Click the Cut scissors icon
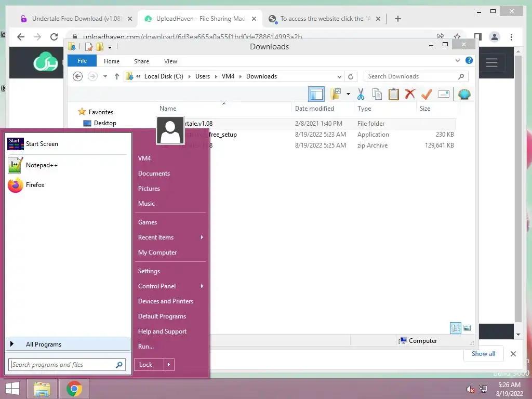This screenshot has height=399, width=532. (x=361, y=94)
